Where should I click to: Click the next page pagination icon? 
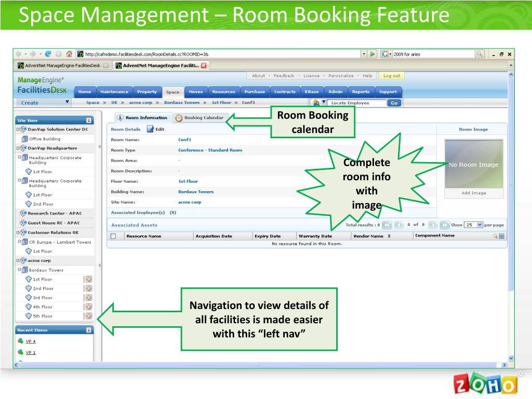pyautogui.click(x=433, y=224)
